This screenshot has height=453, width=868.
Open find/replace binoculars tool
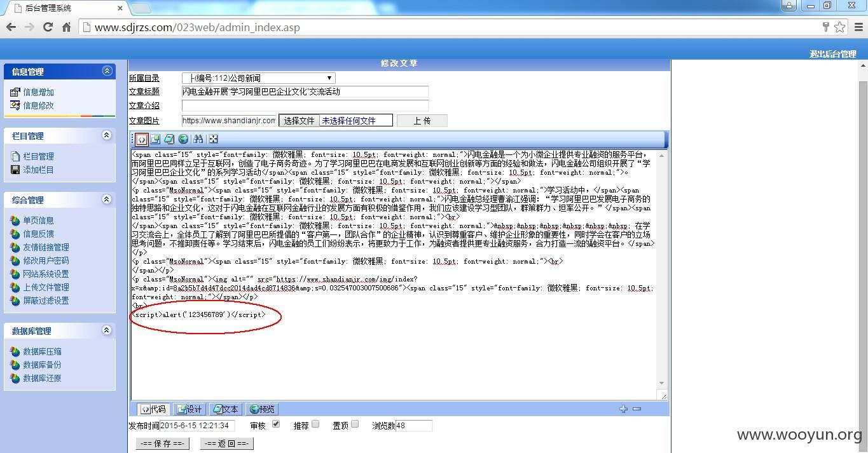(198, 139)
